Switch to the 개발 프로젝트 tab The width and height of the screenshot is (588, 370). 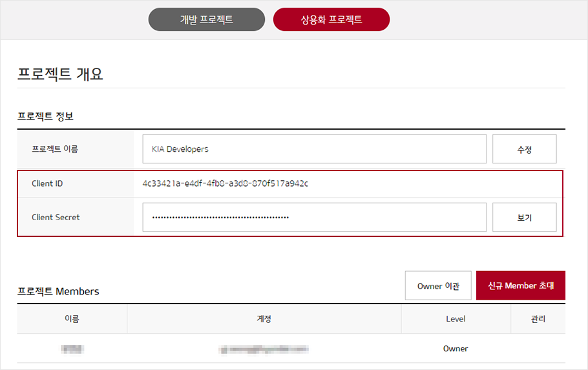(x=206, y=19)
